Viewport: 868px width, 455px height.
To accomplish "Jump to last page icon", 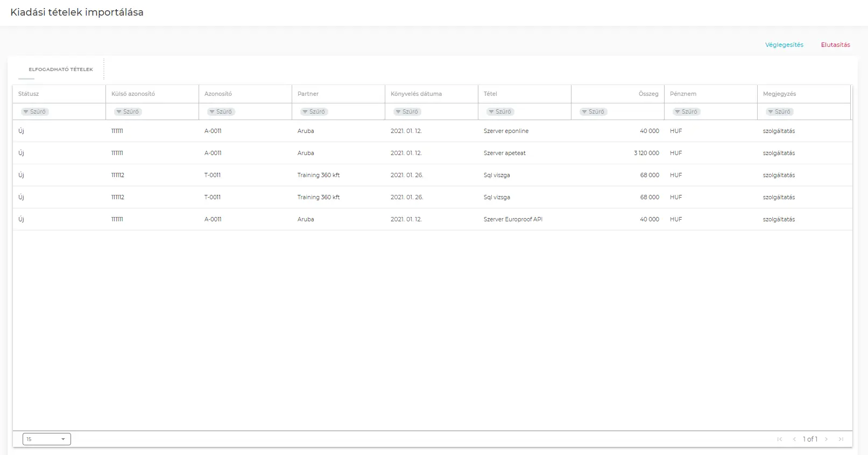I will click(841, 439).
